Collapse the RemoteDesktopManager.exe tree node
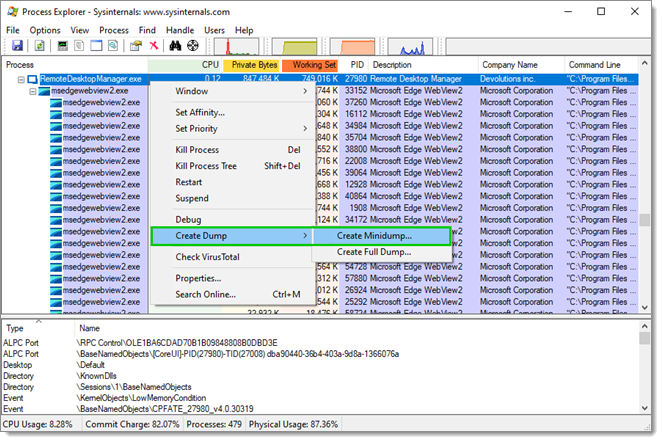 pyautogui.click(x=21, y=79)
